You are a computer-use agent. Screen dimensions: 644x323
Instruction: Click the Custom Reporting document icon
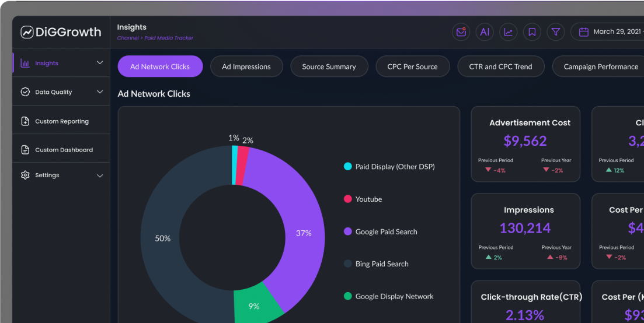tap(25, 121)
